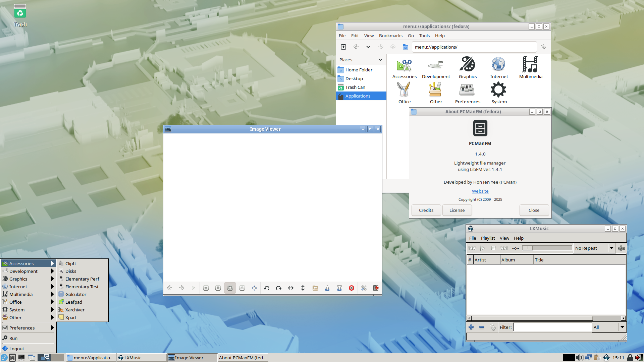
Task: Open the back history dropdown arrow in PCManFM
Action: coord(368,47)
